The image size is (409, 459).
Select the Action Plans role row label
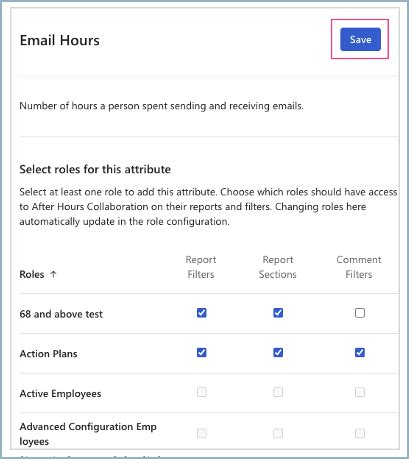click(x=48, y=353)
